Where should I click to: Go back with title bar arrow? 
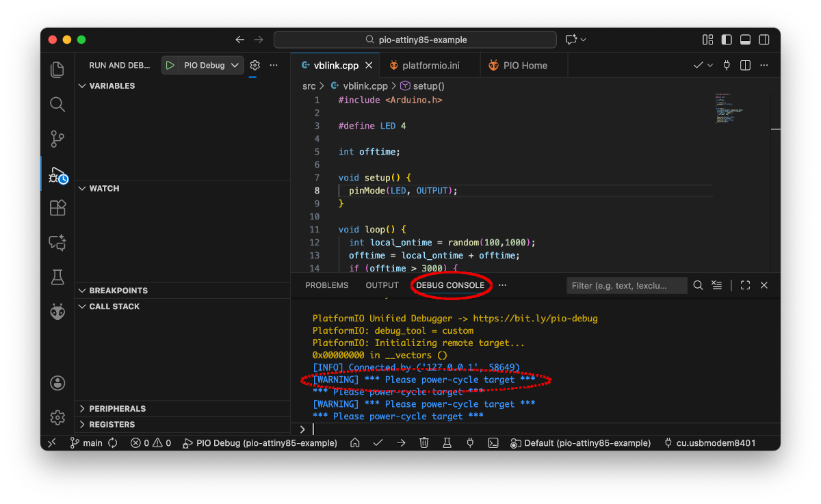point(239,40)
